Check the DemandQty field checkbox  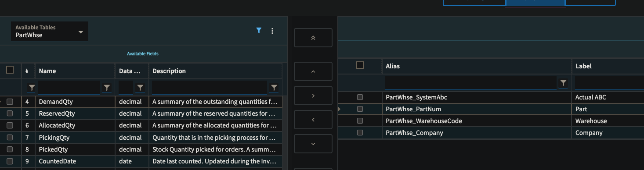(x=10, y=102)
